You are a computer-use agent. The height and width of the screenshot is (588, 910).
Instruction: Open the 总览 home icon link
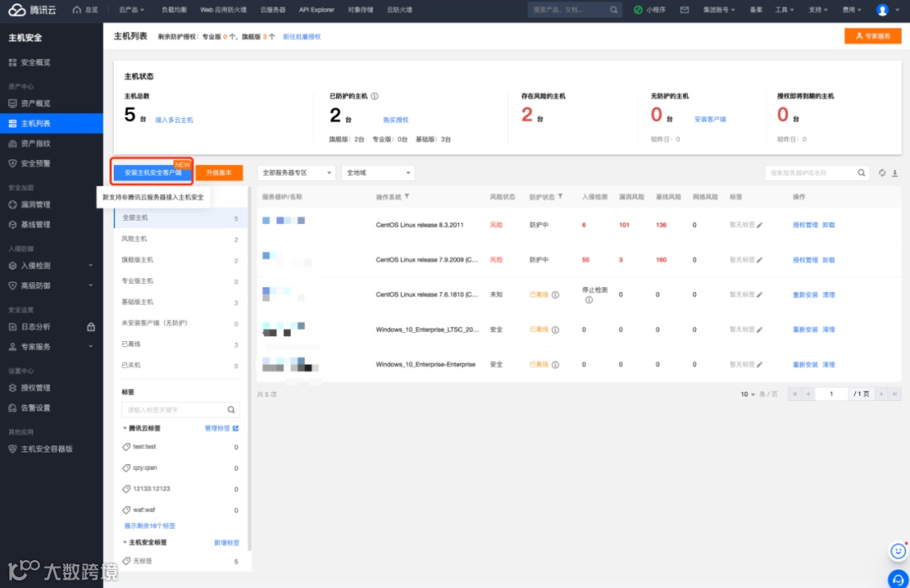85,10
